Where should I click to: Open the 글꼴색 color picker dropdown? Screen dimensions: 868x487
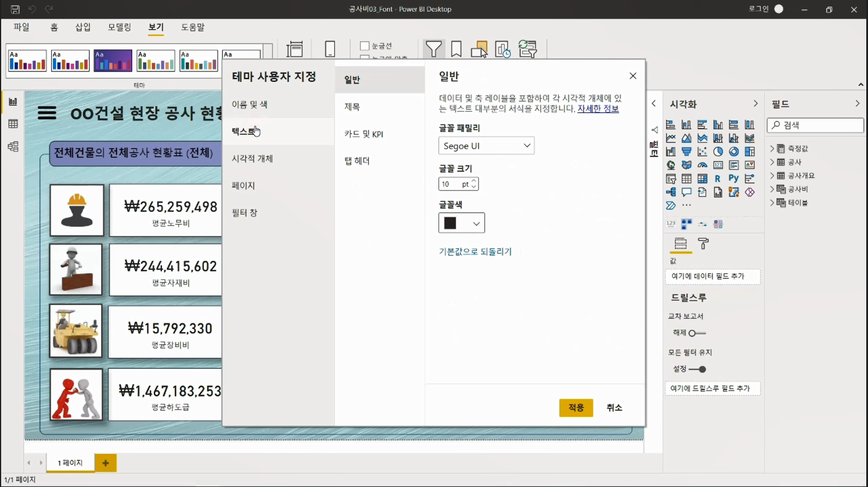click(x=462, y=223)
